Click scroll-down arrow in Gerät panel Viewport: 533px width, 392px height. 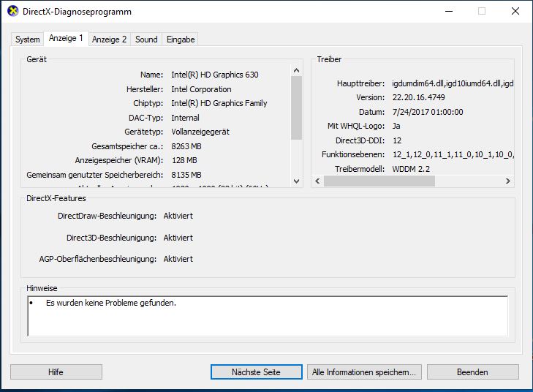click(296, 181)
